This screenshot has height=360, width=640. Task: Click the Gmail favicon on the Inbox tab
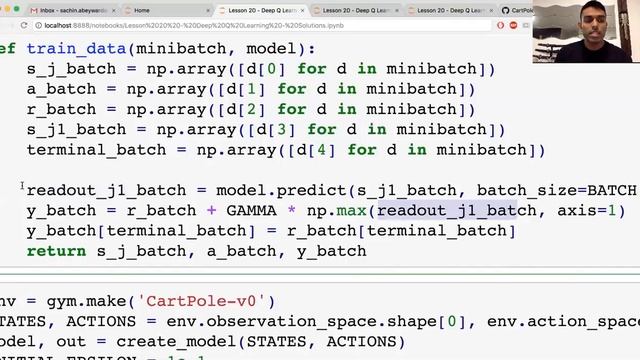[34, 11]
